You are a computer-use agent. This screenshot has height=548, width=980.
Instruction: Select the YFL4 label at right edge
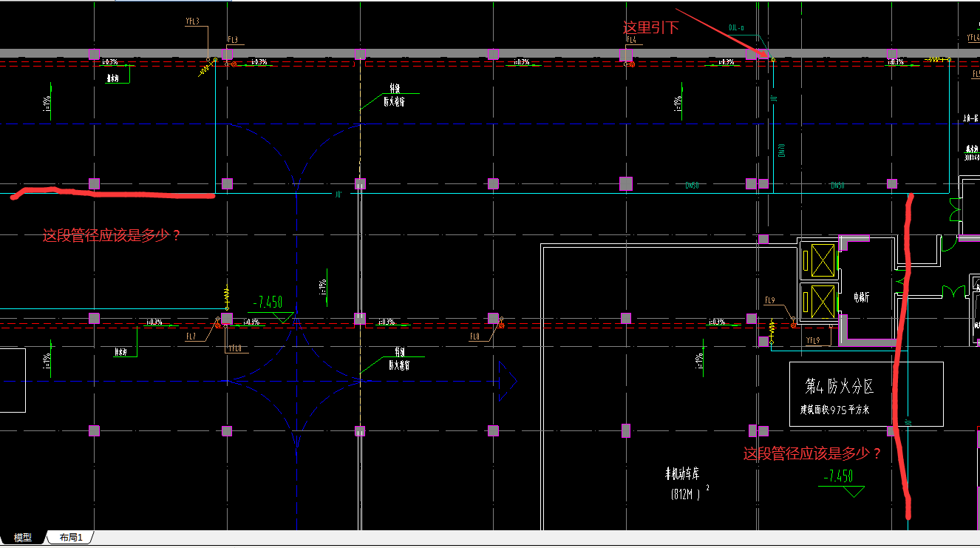(x=973, y=37)
